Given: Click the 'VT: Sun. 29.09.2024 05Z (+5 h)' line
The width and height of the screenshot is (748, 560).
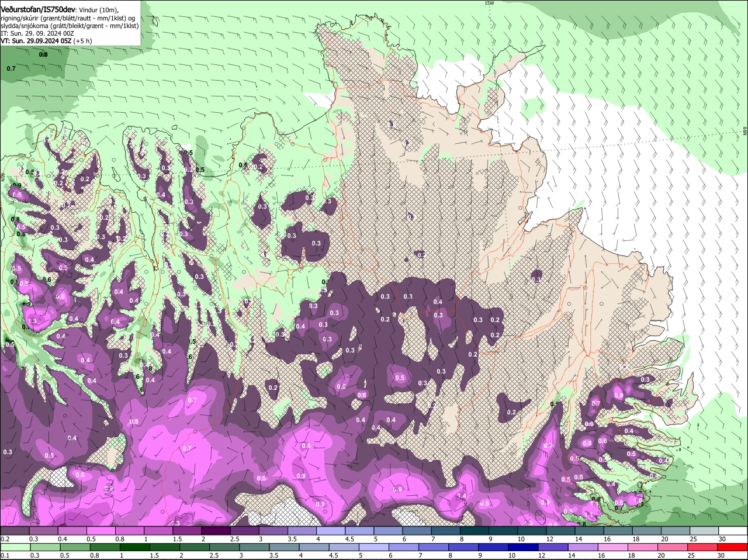Looking at the screenshot, I should [x=46, y=41].
